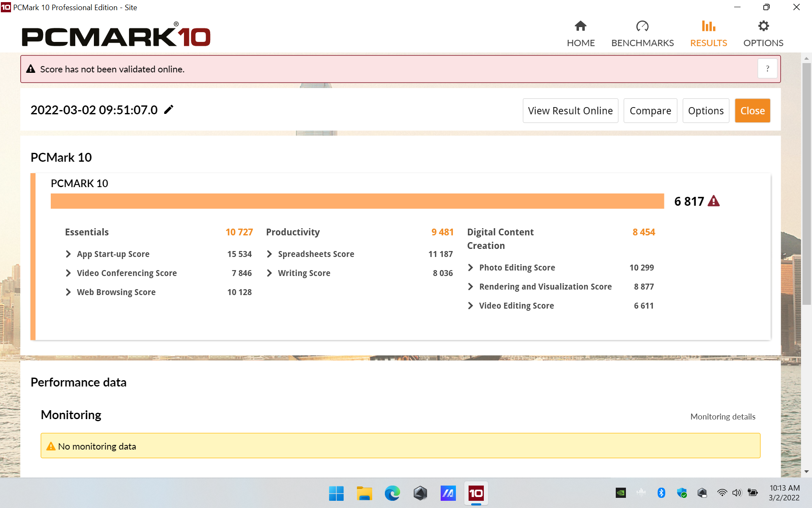Click the home house icon

pyautogui.click(x=581, y=26)
